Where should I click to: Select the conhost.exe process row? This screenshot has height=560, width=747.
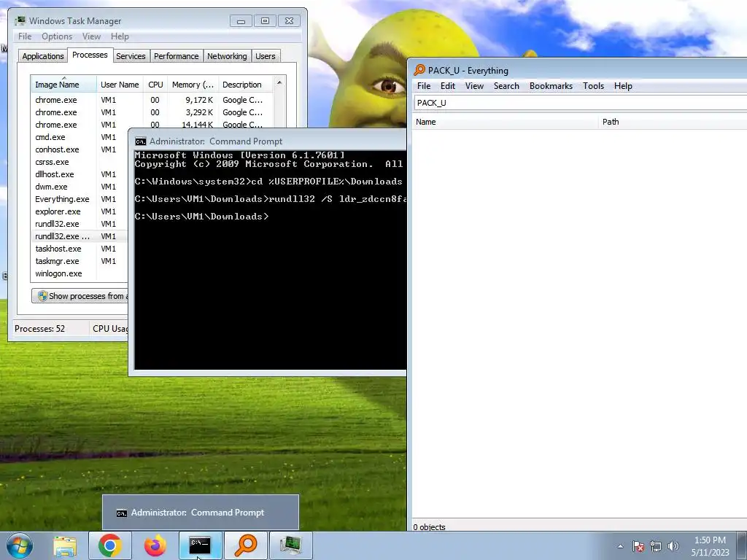pos(80,149)
